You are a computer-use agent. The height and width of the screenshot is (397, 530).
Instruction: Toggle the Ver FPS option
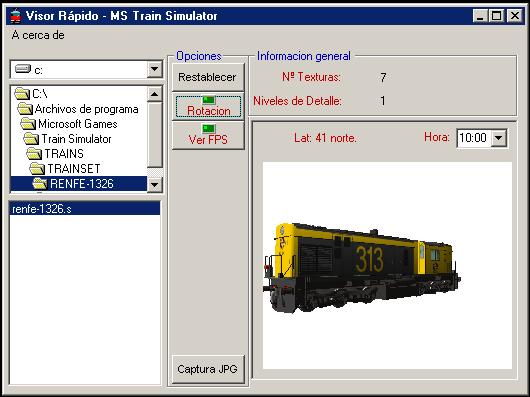click(208, 135)
